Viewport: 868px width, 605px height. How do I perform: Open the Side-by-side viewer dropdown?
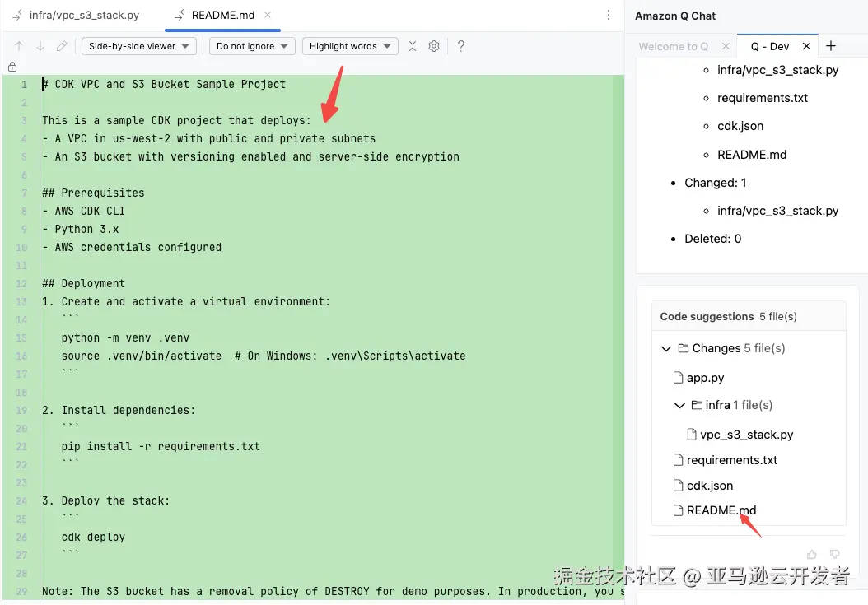pyautogui.click(x=139, y=46)
